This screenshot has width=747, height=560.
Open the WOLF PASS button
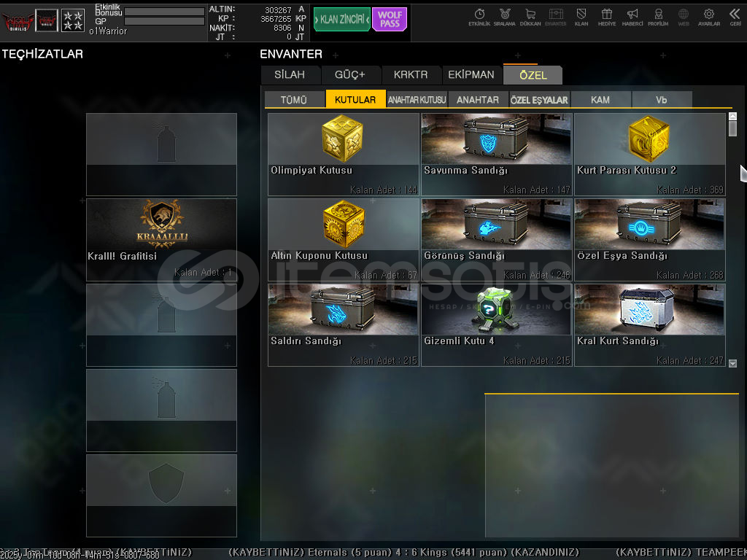[x=390, y=20]
